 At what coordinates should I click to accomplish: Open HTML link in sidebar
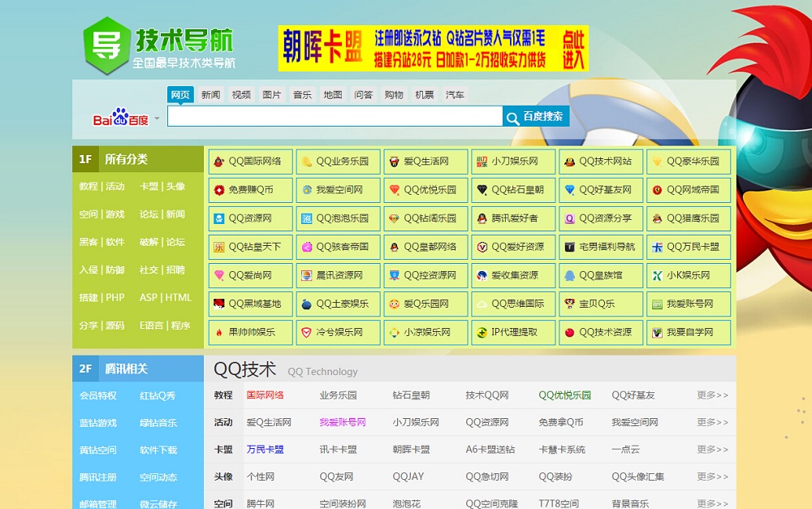tap(178, 298)
